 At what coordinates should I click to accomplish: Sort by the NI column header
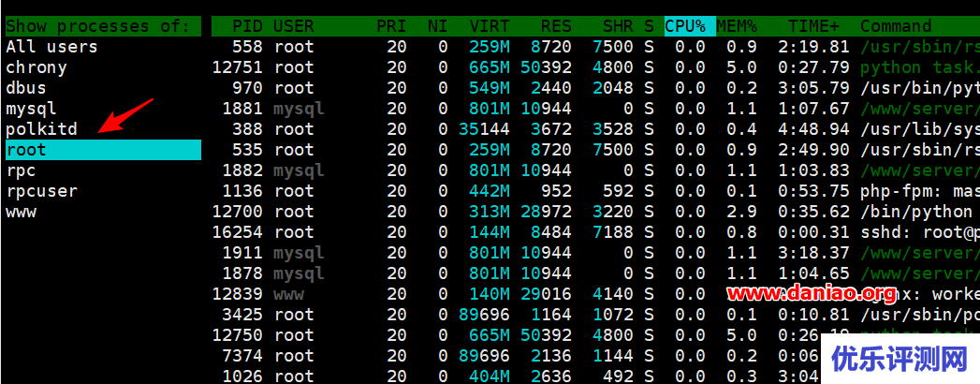point(437,26)
